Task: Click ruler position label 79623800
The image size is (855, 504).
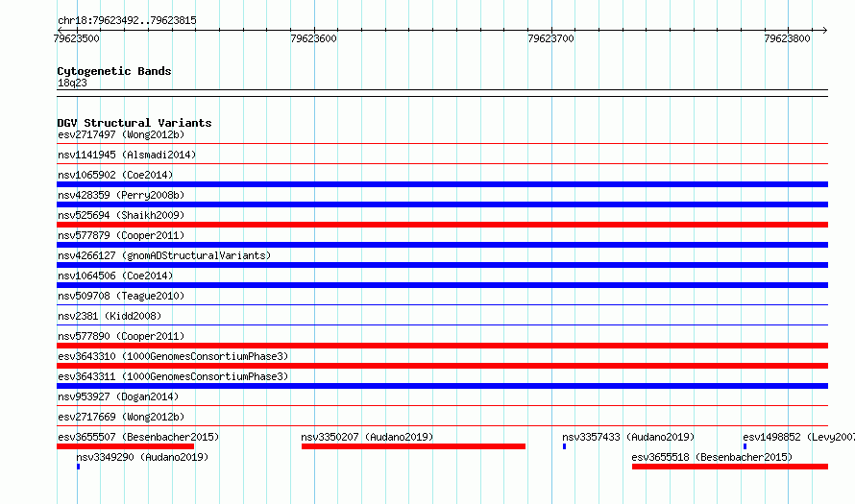Action: click(788, 38)
